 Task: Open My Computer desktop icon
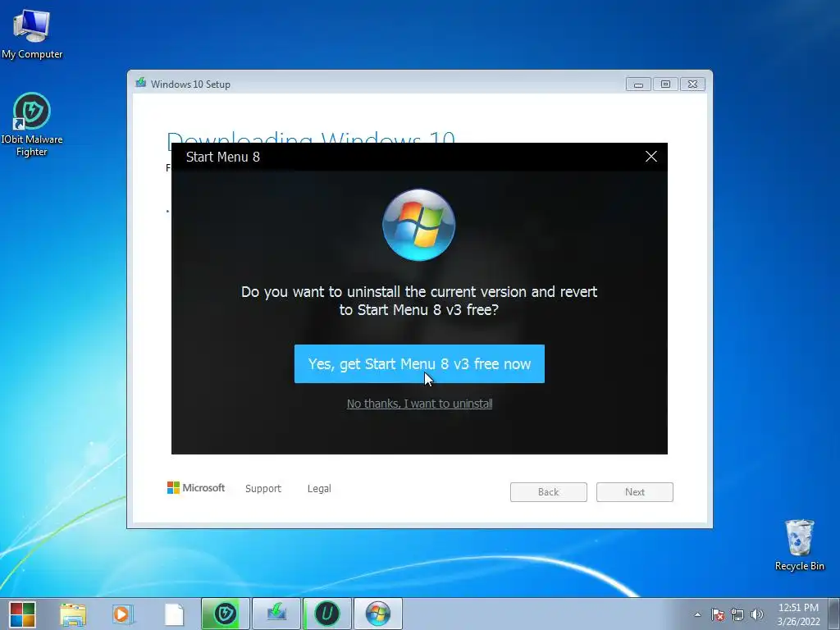pos(32,34)
